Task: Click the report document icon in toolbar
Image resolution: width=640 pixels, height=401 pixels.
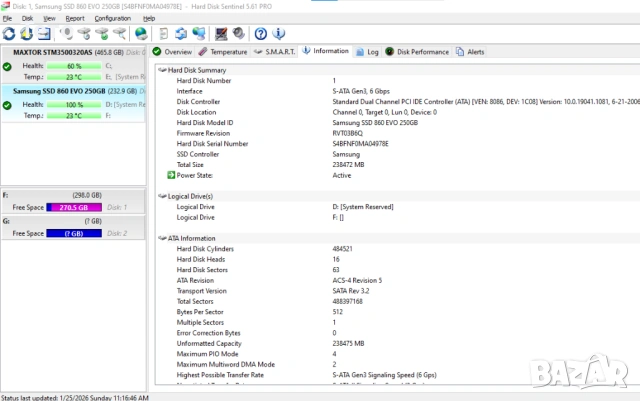Action: (161, 33)
